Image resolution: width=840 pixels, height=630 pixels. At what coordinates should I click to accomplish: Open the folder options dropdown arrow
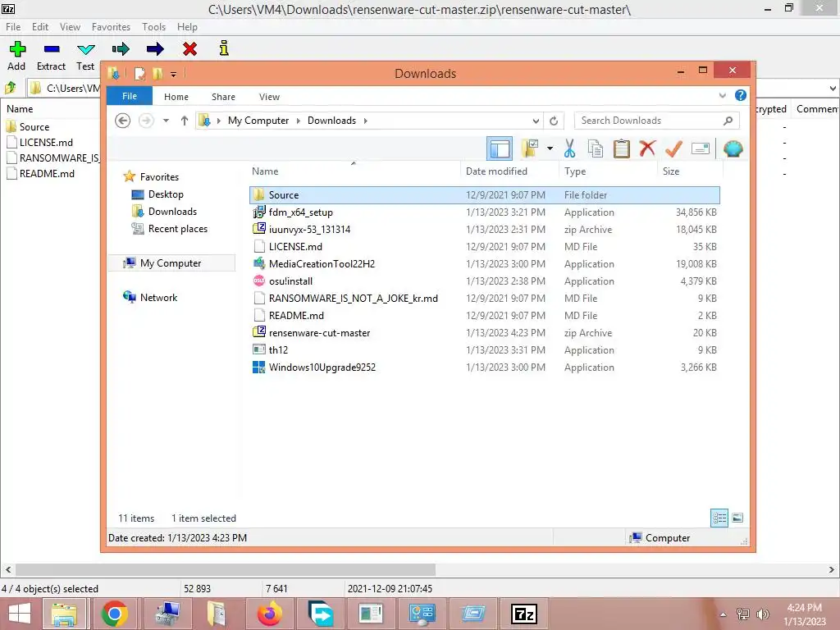550,148
